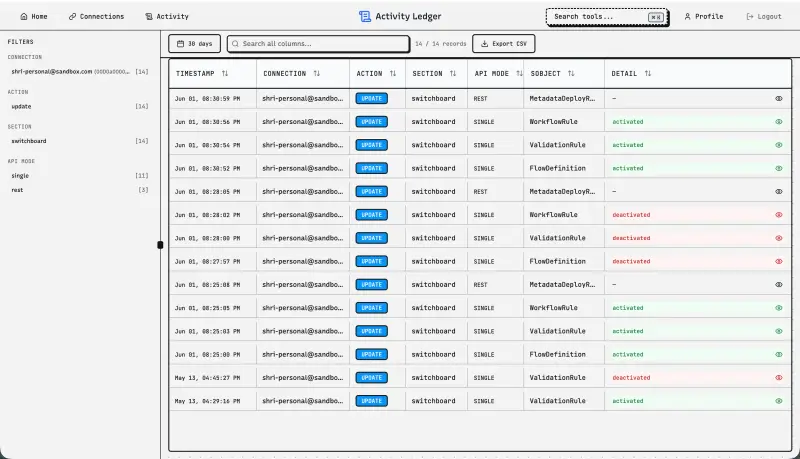Filter by the update action
The image size is (800, 459).
[x=80, y=107]
